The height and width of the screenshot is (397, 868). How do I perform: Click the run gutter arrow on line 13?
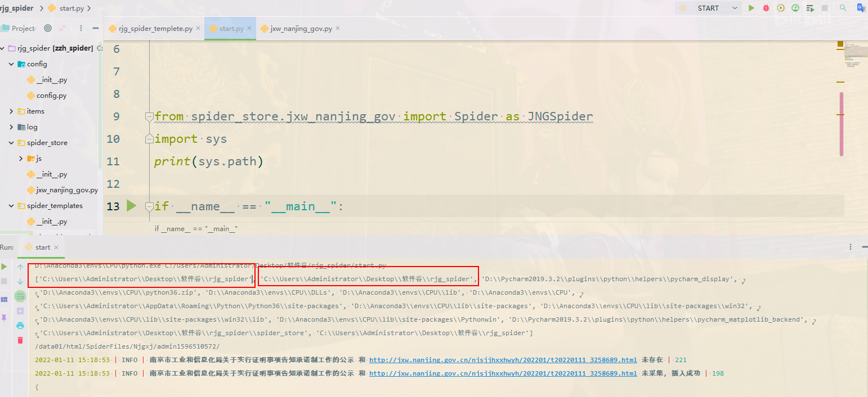[x=132, y=206]
